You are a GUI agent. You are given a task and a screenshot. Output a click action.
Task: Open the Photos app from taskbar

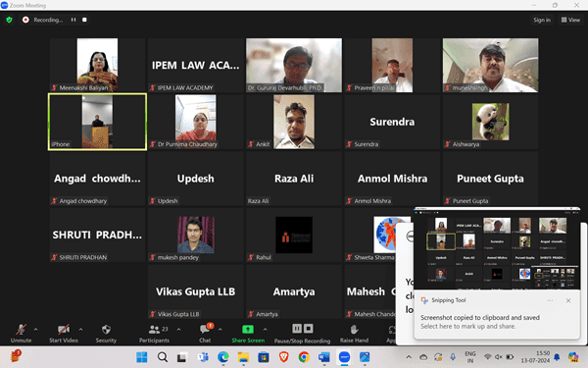pyautogui.click(x=365, y=357)
